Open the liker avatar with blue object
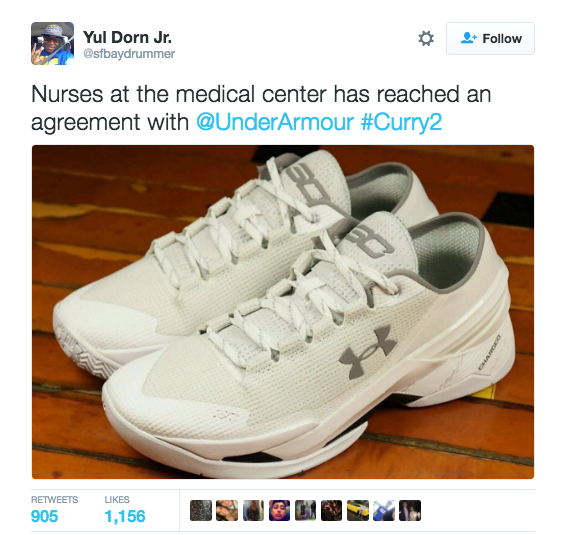Image resolution: width=568 pixels, height=535 pixels. [384, 510]
